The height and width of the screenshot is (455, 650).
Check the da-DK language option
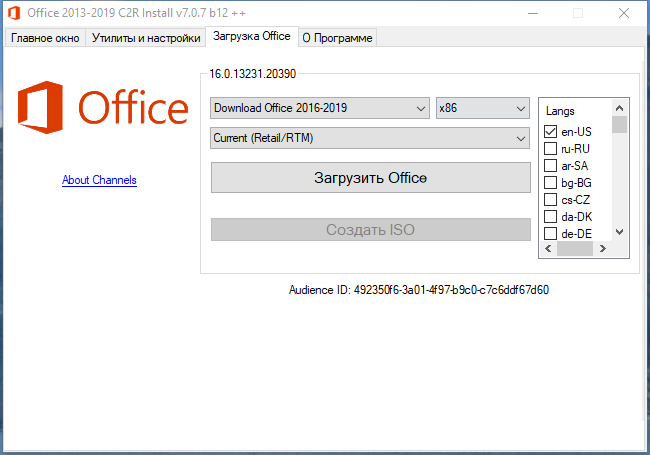point(550,217)
